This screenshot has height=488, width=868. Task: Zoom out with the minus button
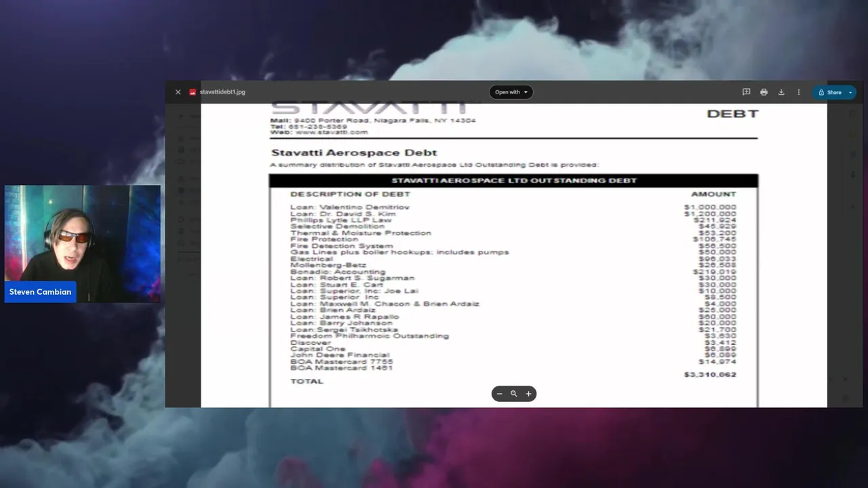(500, 394)
